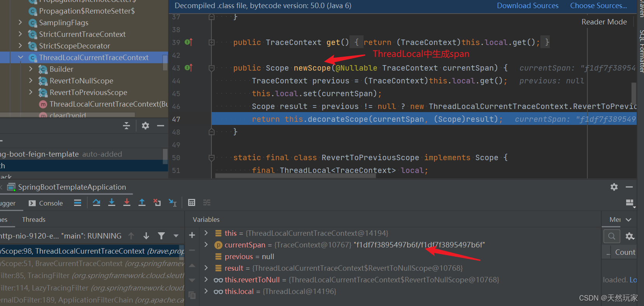Toggle Reader Mode in the editor
This screenshot has width=644, height=306.
click(604, 22)
